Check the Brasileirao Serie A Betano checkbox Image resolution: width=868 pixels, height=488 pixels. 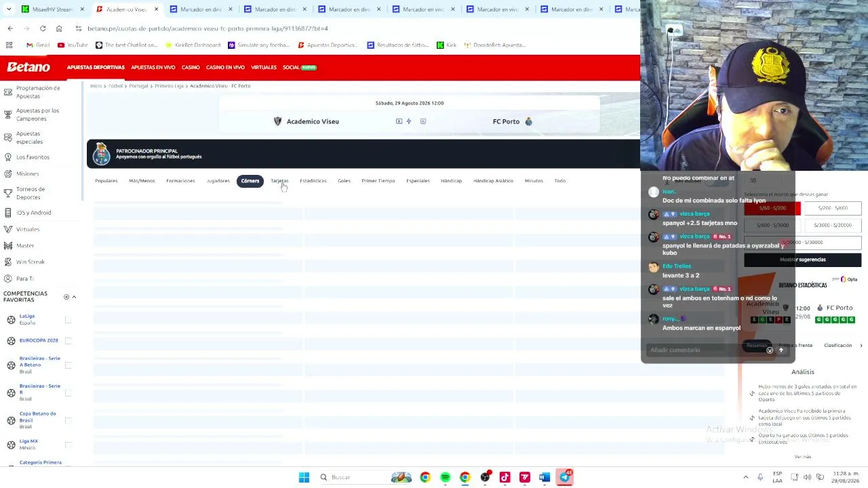(68, 365)
